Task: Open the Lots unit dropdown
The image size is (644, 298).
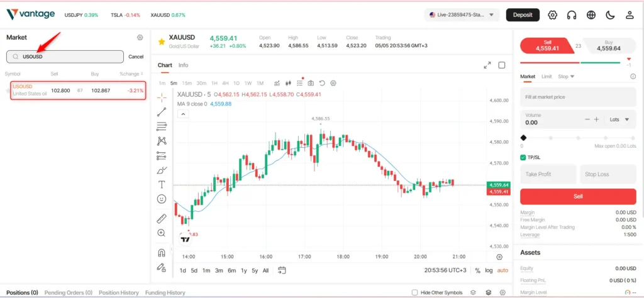Action: [619, 119]
